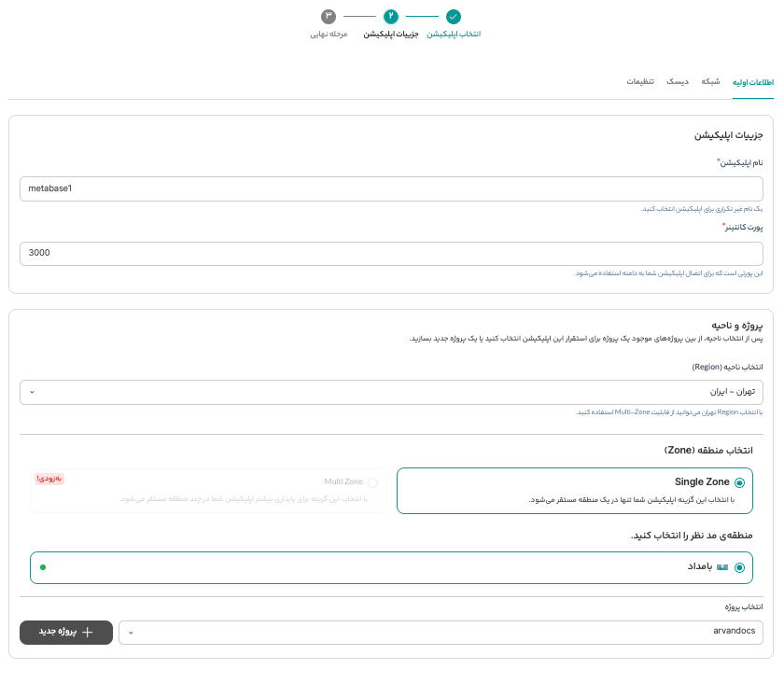Image resolution: width=784 pixels, height=683 pixels.
Task: Select the بامداد zone radio button
Action: click(740, 567)
